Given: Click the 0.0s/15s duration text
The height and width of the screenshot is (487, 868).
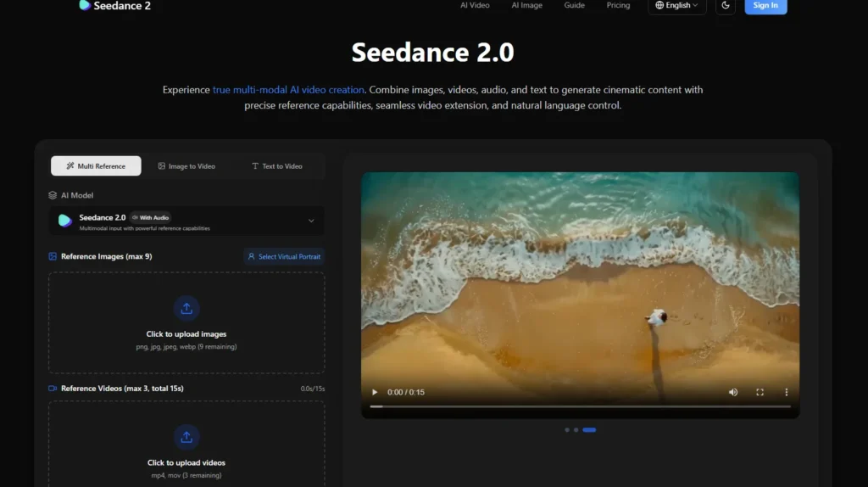Looking at the screenshot, I should (313, 389).
